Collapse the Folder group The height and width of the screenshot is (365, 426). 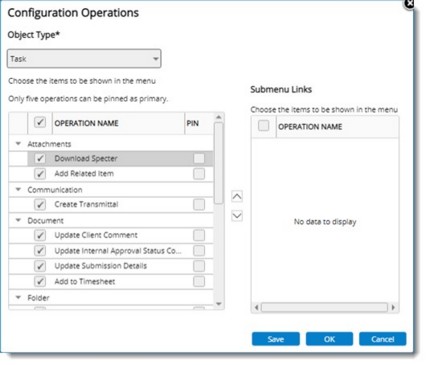pos(18,297)
